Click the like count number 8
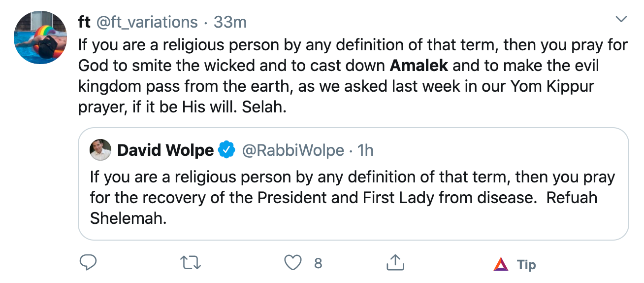Screen dimensions: 644x283 [318, 264]
